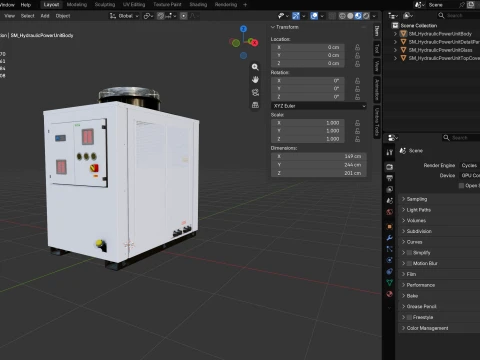
Task: Open the outliner filter dropdown
Action: click(x=408, y=16)
